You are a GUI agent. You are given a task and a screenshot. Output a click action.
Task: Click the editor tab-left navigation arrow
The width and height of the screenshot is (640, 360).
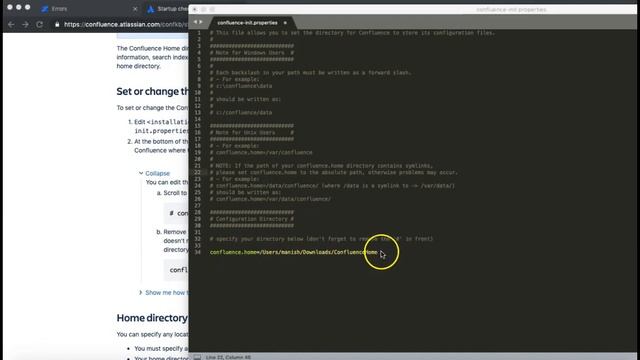[x=195, y=22]
